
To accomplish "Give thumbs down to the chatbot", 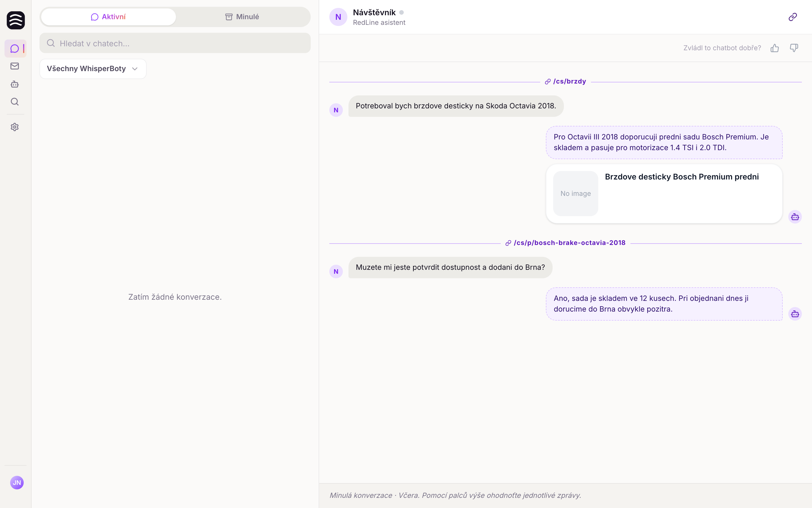I will click(794, 48).
